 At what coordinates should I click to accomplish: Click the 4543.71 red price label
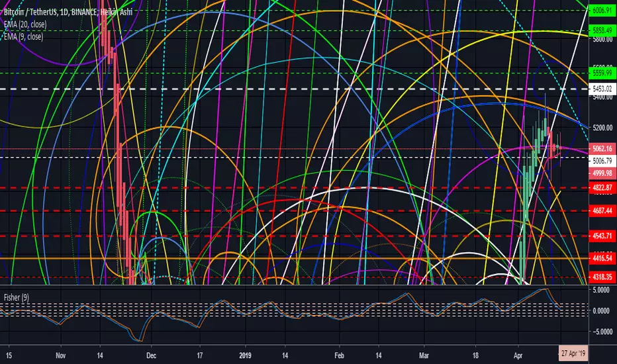[602, 236]
